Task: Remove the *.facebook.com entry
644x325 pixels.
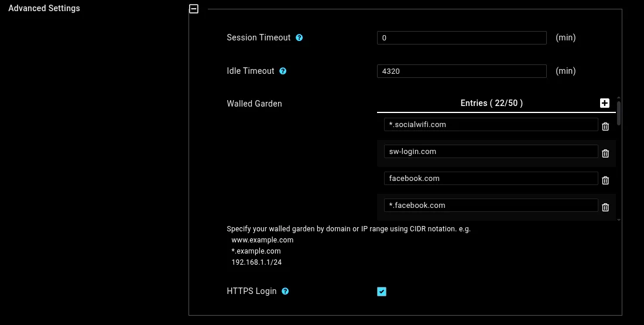Action: [x=605, y=207]
